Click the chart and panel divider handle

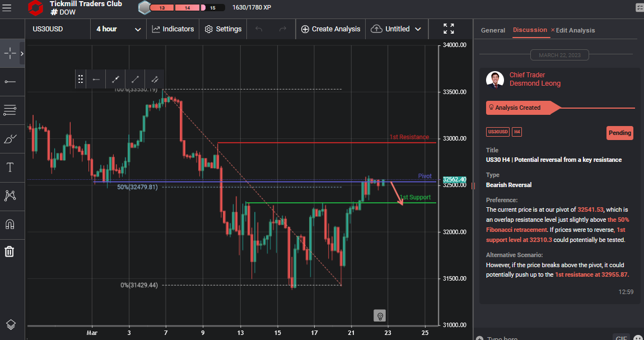(473, 186)
